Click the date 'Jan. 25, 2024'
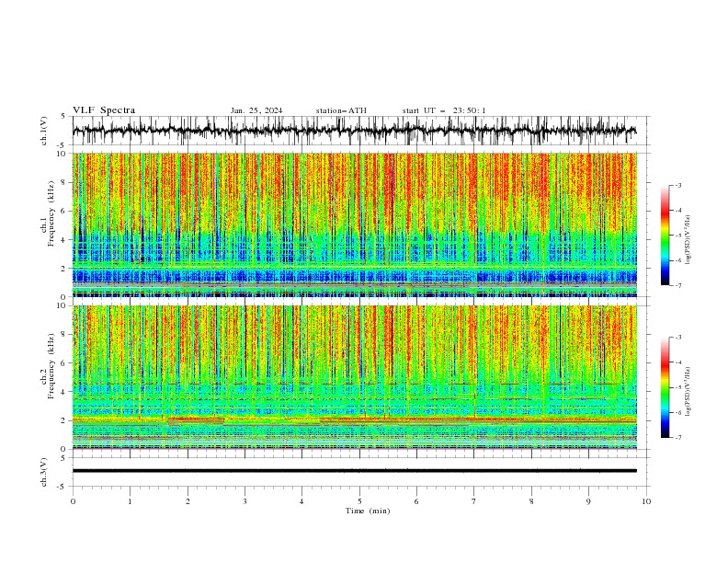This screenshot has width=728, height=563. (256, 110)
